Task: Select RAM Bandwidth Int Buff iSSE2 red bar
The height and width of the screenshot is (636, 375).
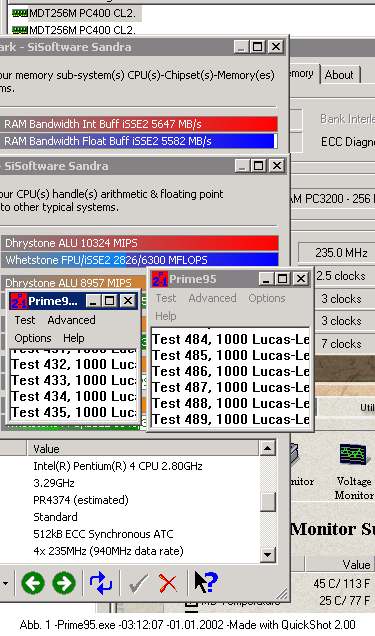Action: click(139, 124)
